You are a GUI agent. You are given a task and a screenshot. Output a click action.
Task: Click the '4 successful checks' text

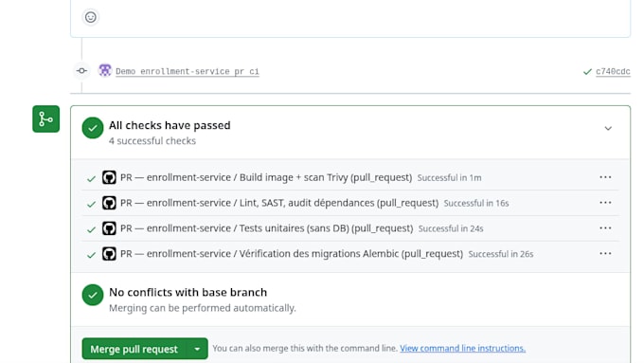[x=152, y=141]
